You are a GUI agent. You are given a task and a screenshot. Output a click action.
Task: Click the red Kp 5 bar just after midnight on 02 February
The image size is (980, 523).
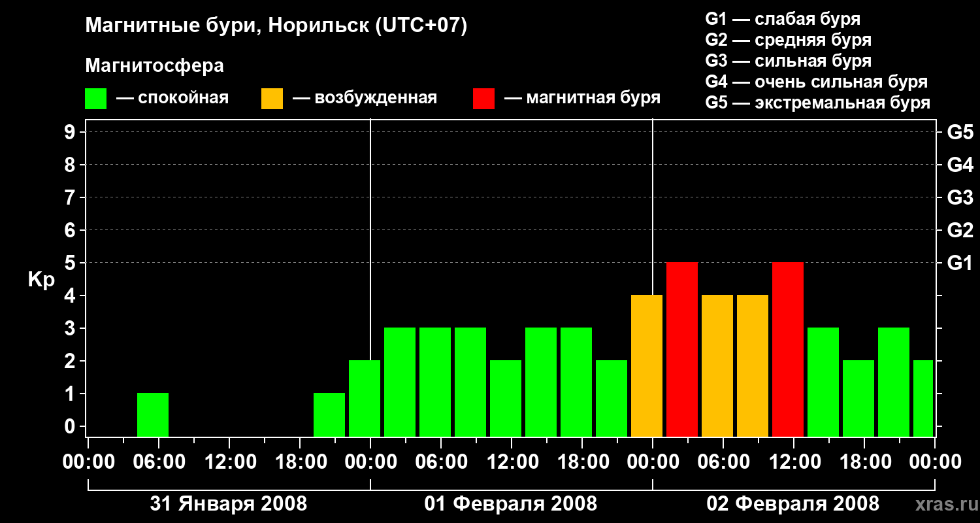[682, 349]
